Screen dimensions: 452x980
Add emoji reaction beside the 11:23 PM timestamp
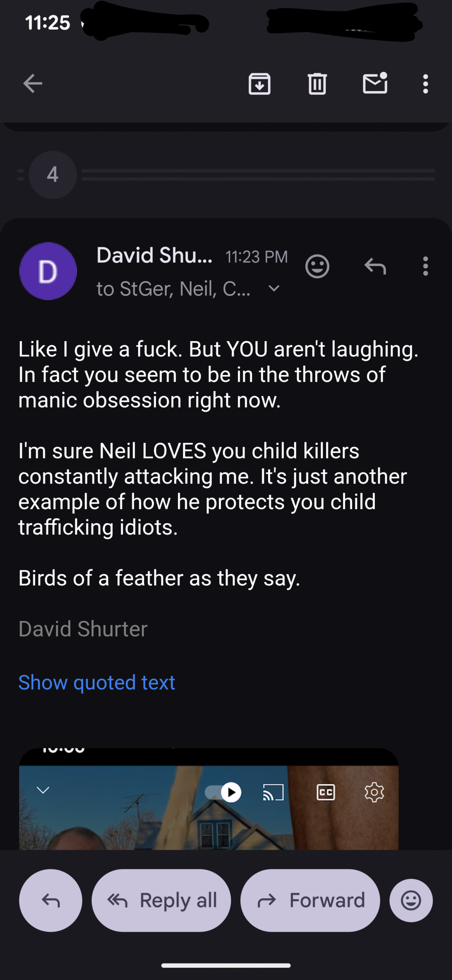tap(317, 266)
